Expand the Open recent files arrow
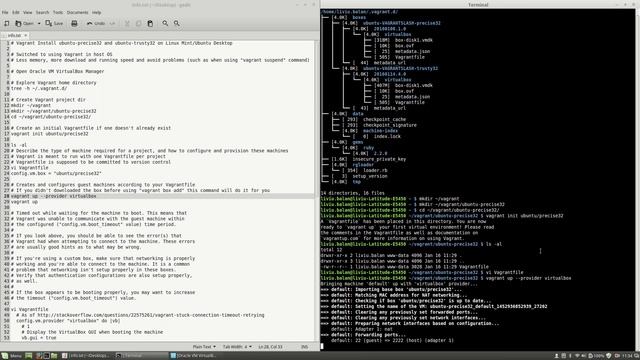 39,23
